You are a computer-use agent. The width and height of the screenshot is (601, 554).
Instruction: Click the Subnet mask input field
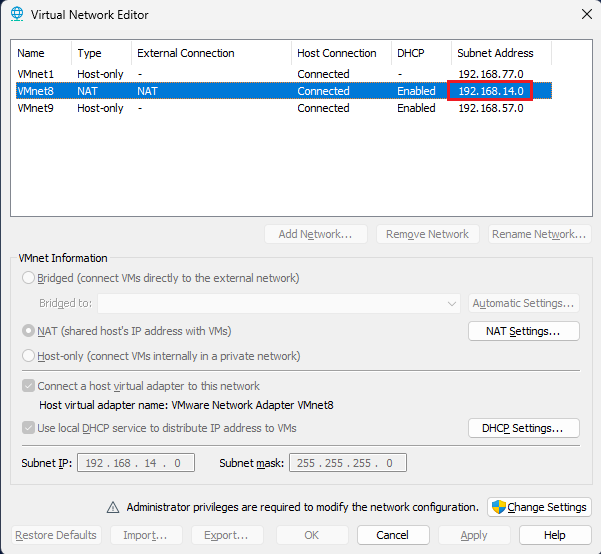(347, 463)
